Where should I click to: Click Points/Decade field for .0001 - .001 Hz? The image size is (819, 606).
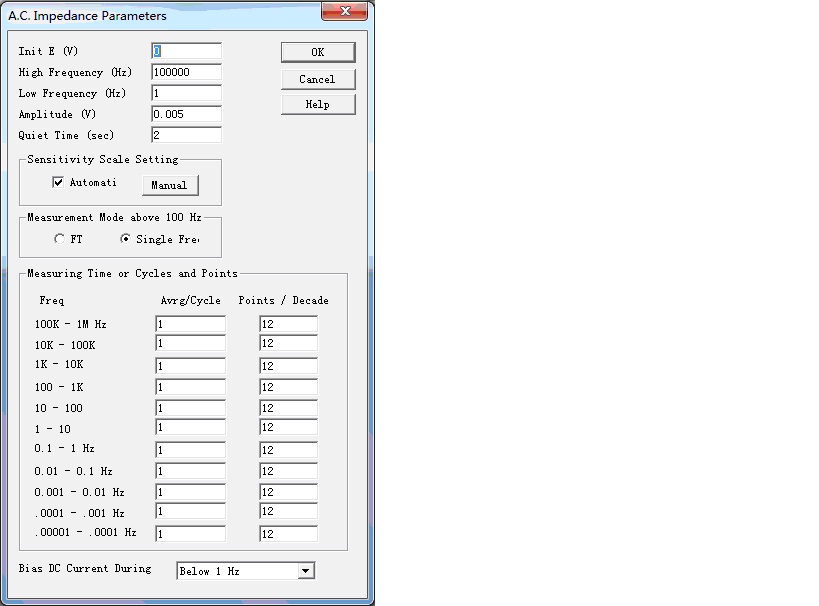tap(288, 511)
